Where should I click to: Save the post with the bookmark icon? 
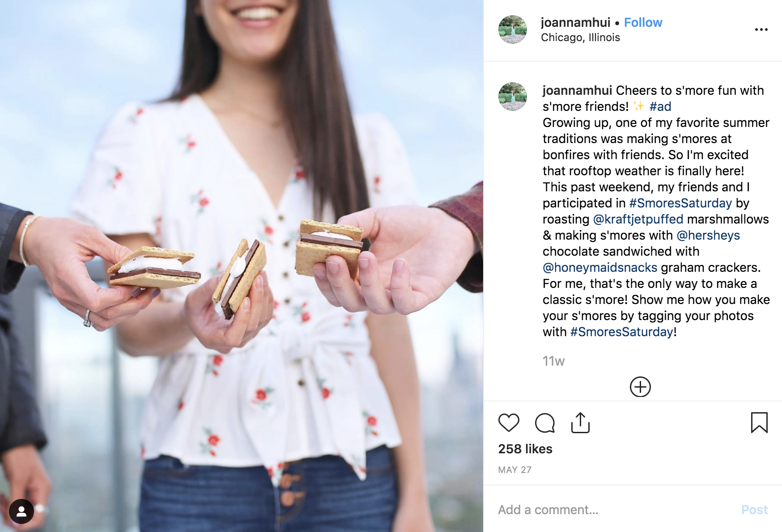759,422
